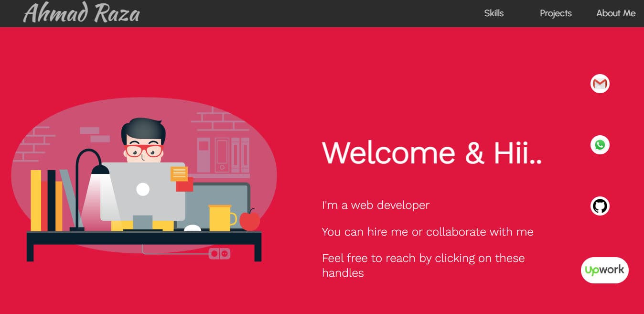Image resolution: width=644 pixels, height=314 pixels.
Task: Go to the Skills section
Action: [x=494, y=13]
